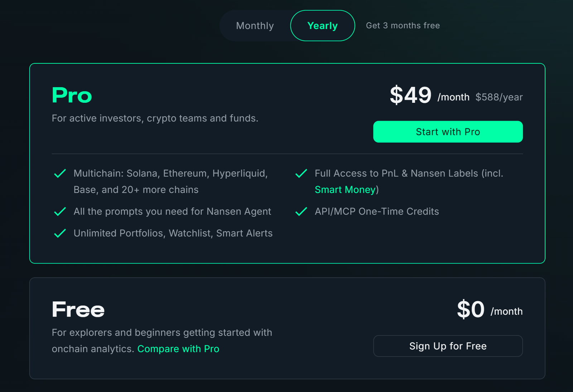This screenshot has width=573, height=392.
Task: Open the Smart Money details link
Action: [345, 189]
